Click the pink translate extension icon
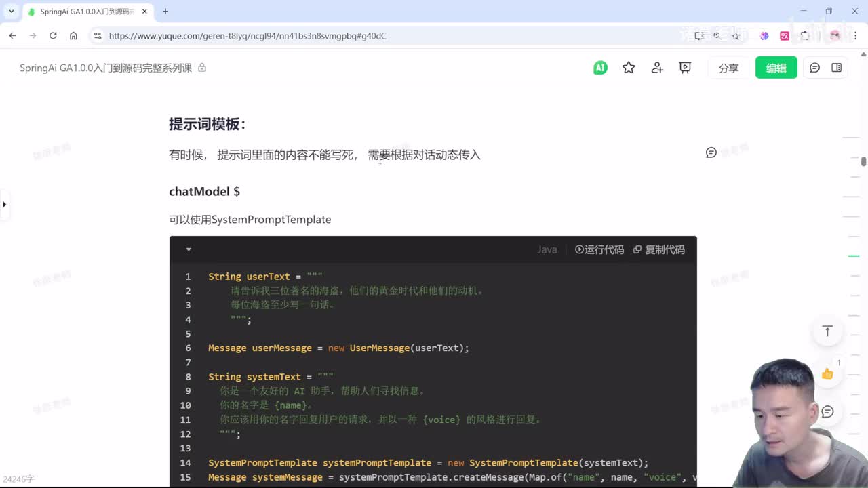The width and height of the screenshot is (868, 488). click(785, 35)
